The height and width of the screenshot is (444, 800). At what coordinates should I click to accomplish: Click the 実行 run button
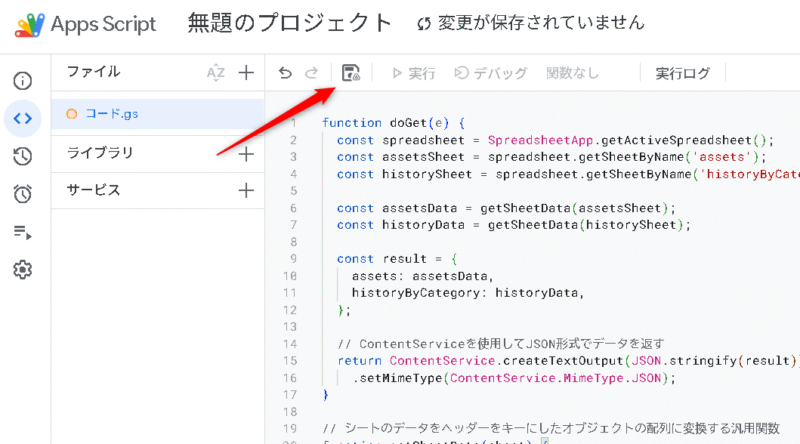click(413, 73)
